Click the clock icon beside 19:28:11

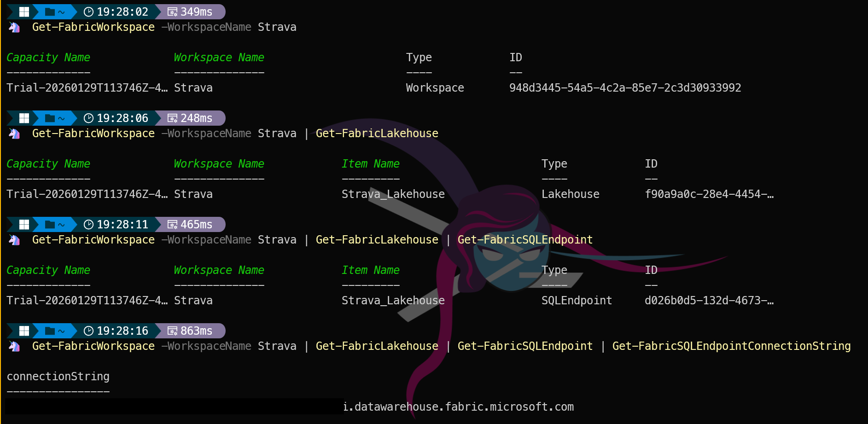coord(89,225)
